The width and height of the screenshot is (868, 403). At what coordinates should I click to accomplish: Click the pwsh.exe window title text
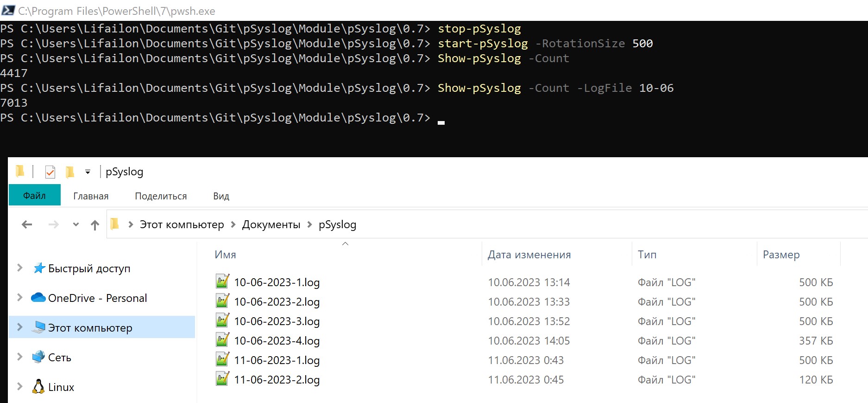pos(117,11)
